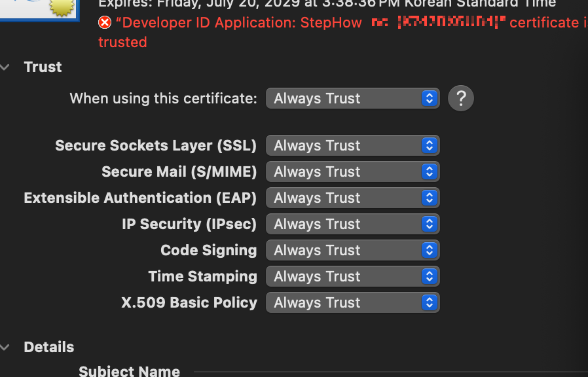The width and height of the screenshot is (588, 377).
Task: Collapse the Details section chevron
Action: point(5,347)
